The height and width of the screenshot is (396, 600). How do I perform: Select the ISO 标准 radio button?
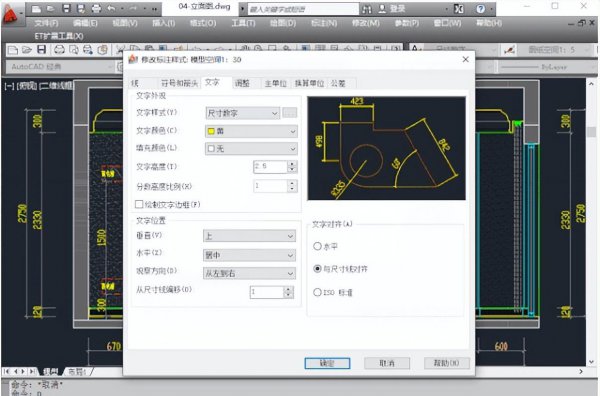pyautogui.click(x=317, y=292)
